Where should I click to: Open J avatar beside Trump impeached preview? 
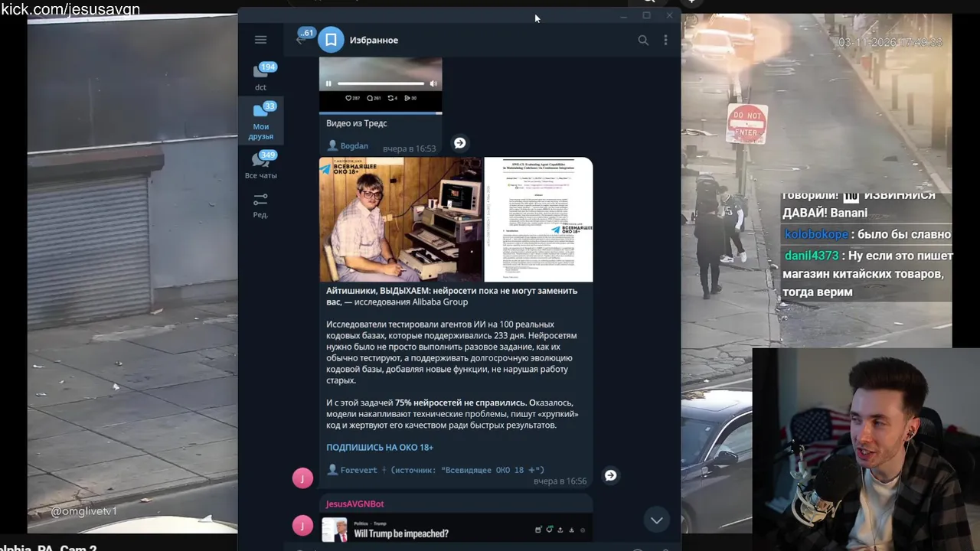pos(302,526)
